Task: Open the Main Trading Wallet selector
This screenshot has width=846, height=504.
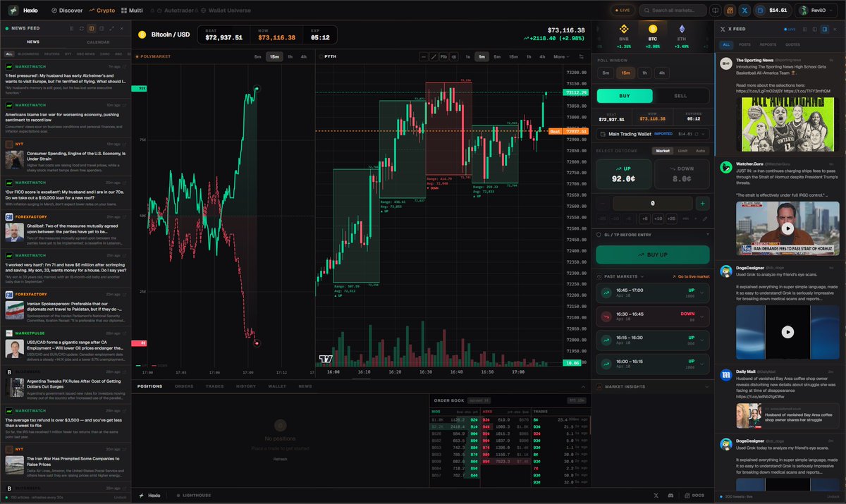Action: click(654, 133)
